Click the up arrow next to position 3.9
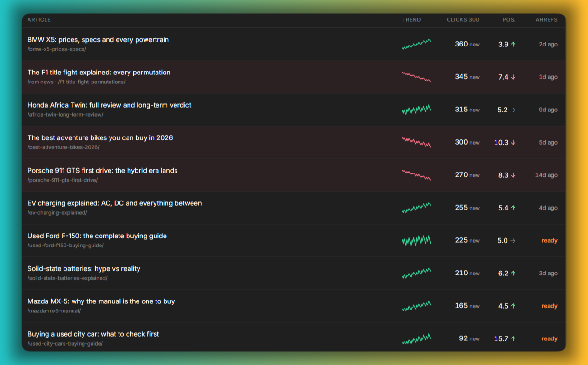Image resolution: width=588 pixels, height=365 pixels. point(513,44)
